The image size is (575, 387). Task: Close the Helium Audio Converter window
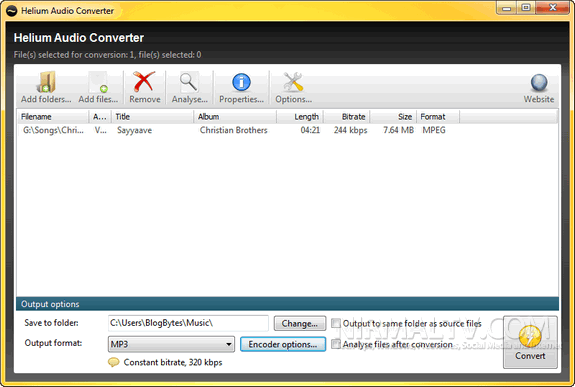pos(553,8)
